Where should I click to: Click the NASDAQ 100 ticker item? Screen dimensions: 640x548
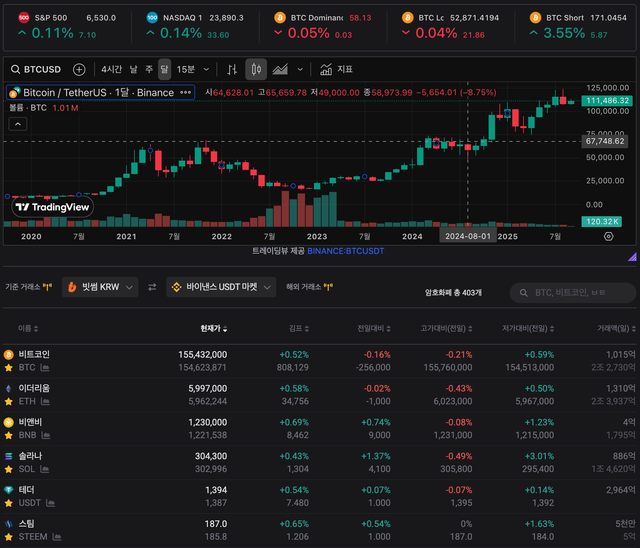pyautogui.click(x=195, y=27)
